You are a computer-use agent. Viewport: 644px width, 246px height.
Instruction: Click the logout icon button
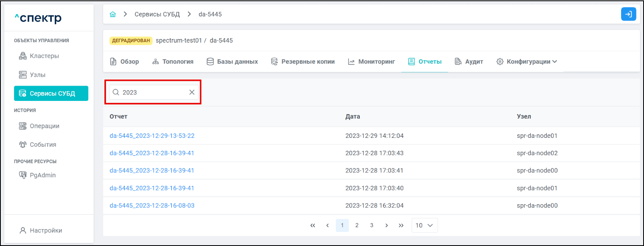628,14
